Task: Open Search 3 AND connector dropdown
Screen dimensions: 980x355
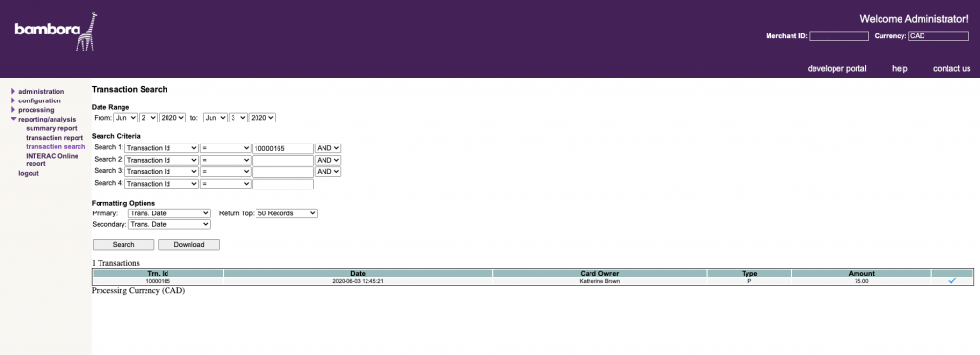Action: point(327,172)
